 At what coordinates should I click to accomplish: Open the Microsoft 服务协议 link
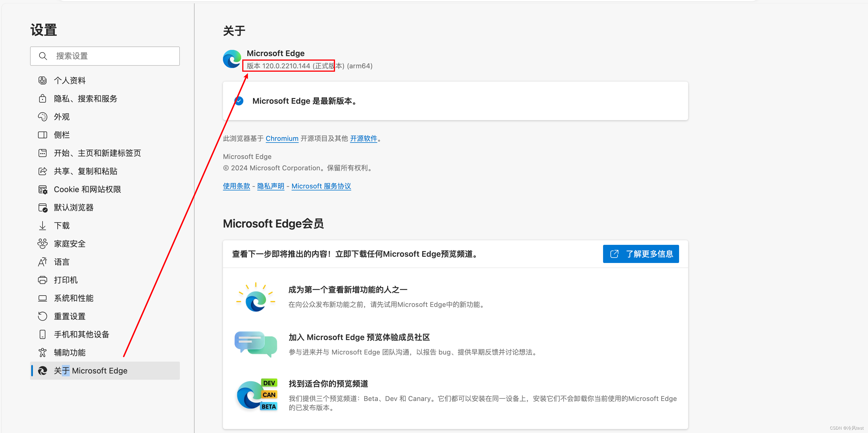pos(321,186)
